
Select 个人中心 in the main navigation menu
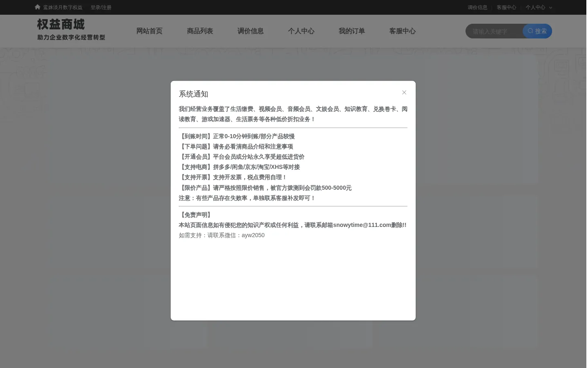pyautogui.click(x=301, y=31)
